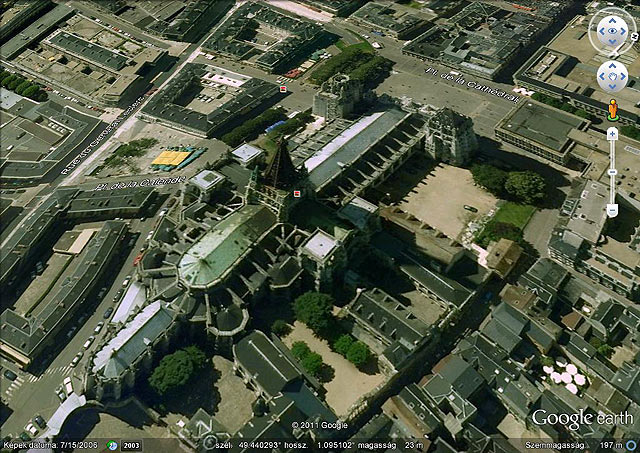Rotate view right using look joystick arrow
The height and width of the screenshot is (453, 640).
[625, 31]
